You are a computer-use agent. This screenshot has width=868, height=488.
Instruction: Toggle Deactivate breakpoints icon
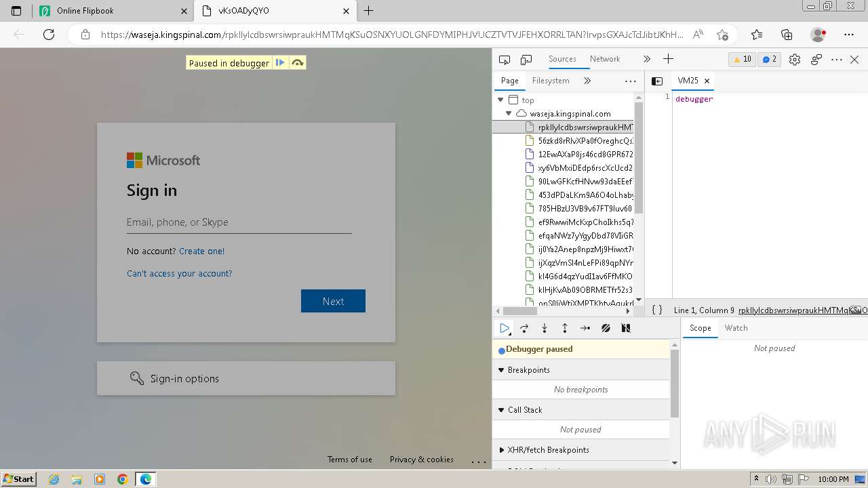[x=606, y=328]
